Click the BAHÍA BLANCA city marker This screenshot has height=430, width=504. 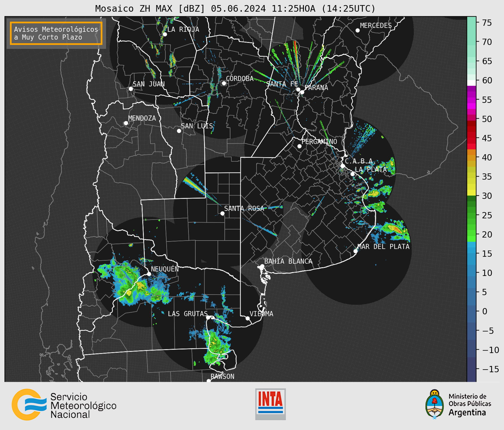(262, 266)
